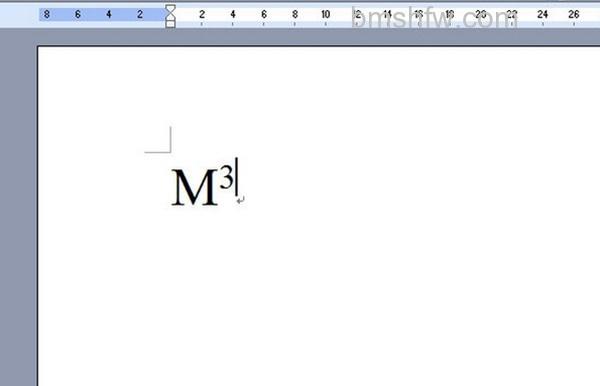
Task: Click the paragraph return mark after text
Action: point(240,200)
